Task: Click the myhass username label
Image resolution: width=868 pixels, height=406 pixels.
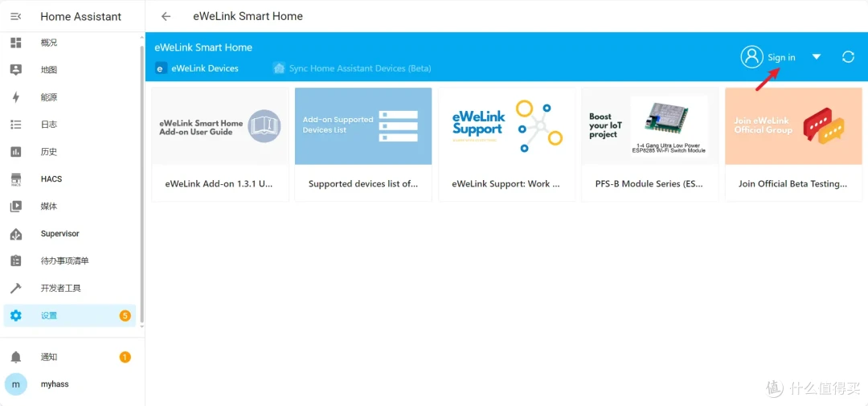Action: [x=55, y=383]
